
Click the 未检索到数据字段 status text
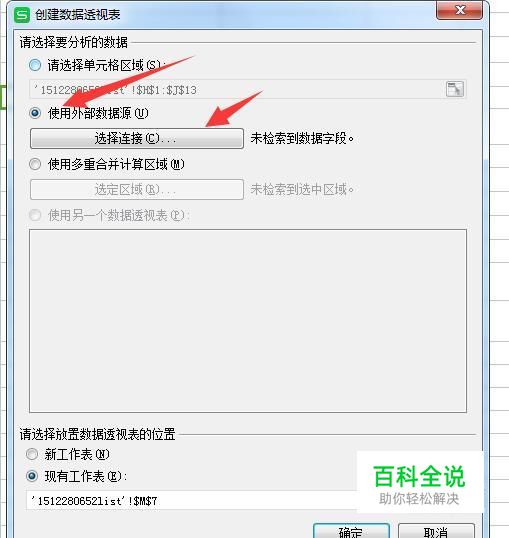coord(302,138)
